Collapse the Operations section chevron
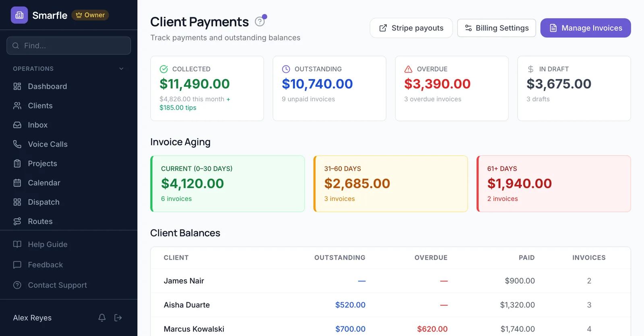This screenshot has height=336, width=644. click(121, 69)
